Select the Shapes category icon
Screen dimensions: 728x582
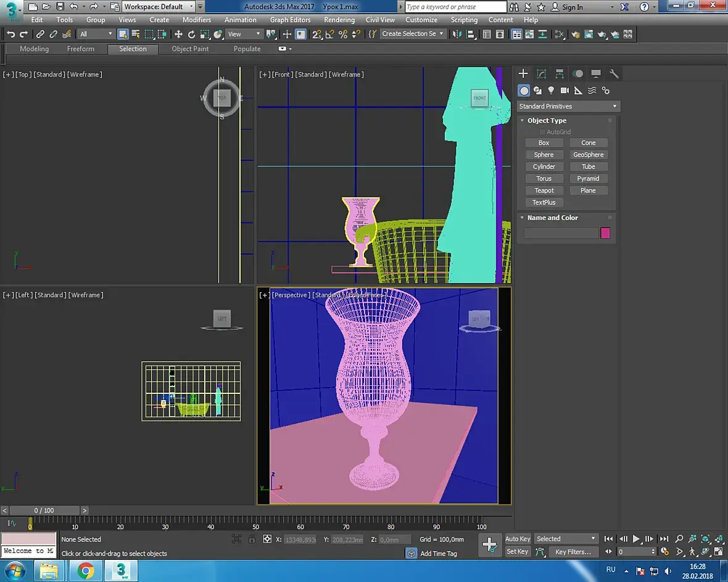click(x=537, y=91)
